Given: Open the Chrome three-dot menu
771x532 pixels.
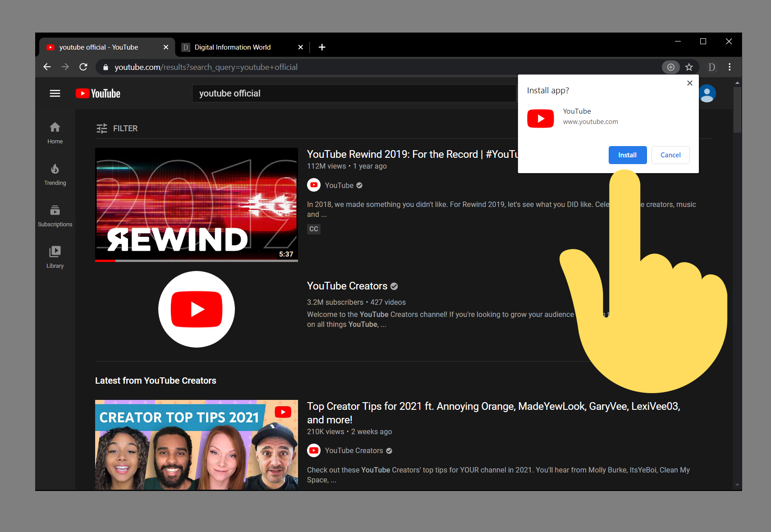Looking at the screenshot, I should [729, 67].
